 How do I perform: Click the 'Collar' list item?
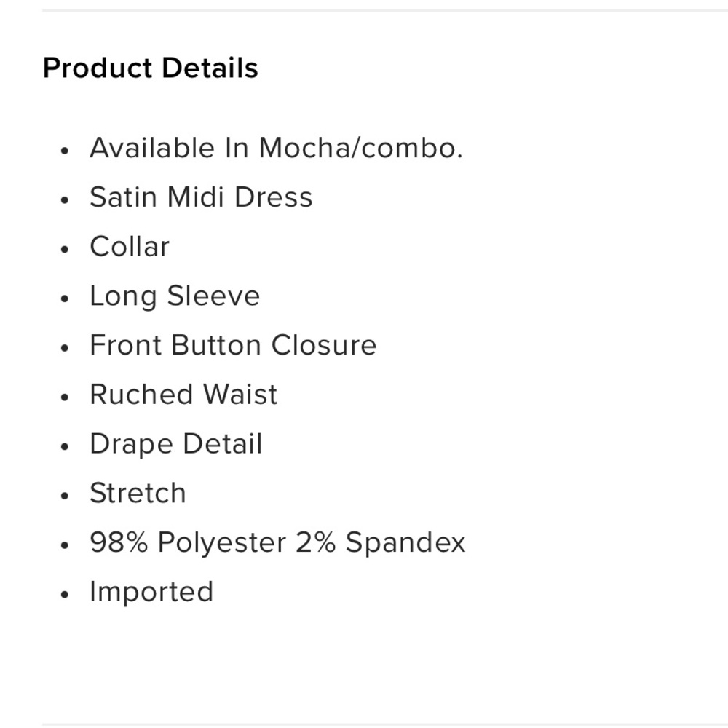(129, 247)
